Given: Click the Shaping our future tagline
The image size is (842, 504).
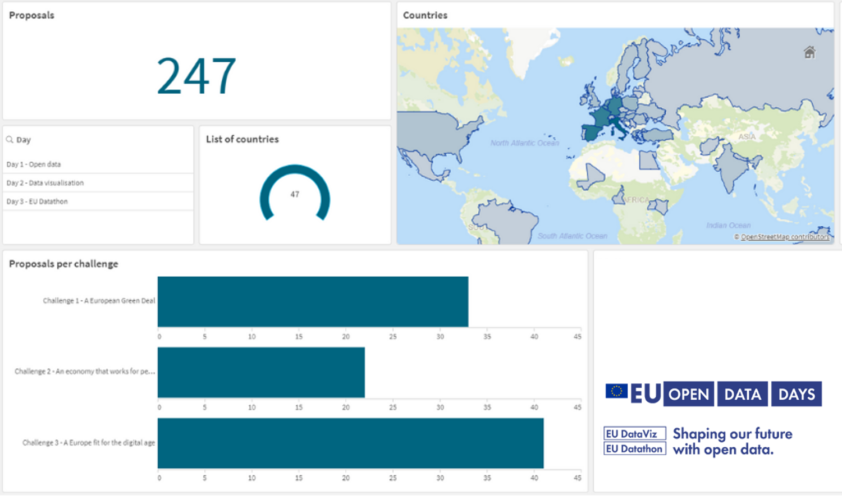Looking at the screenshot, I should coord(733,441).
